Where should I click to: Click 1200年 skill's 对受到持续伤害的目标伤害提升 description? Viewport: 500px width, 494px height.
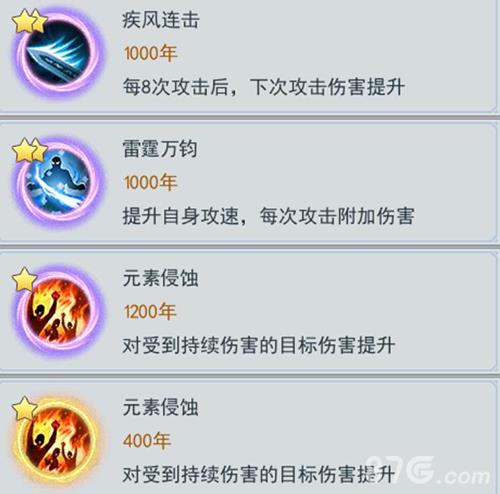click(x=259, y=345)
